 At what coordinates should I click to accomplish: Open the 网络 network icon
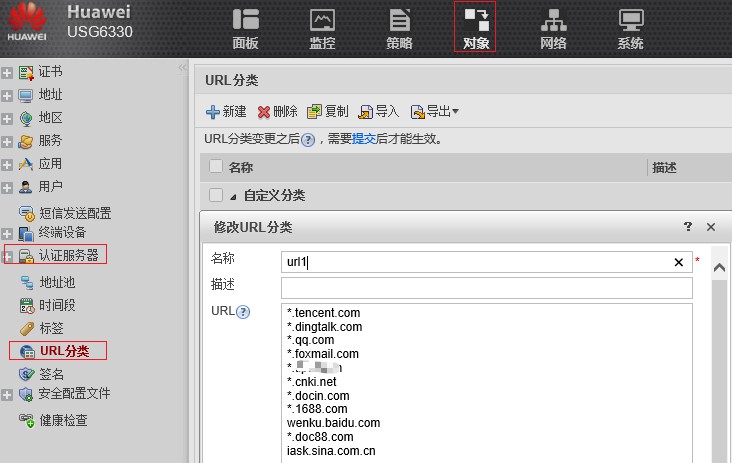tap(553, 27)
